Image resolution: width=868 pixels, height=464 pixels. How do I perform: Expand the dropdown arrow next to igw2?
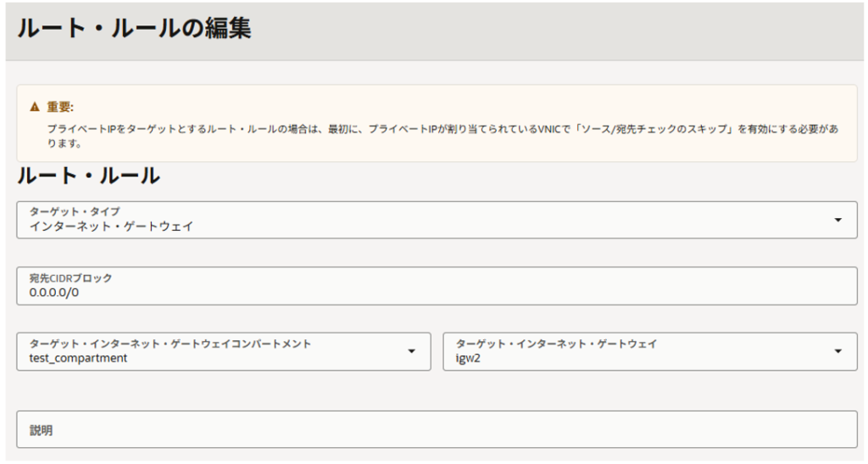coord(837,351)
